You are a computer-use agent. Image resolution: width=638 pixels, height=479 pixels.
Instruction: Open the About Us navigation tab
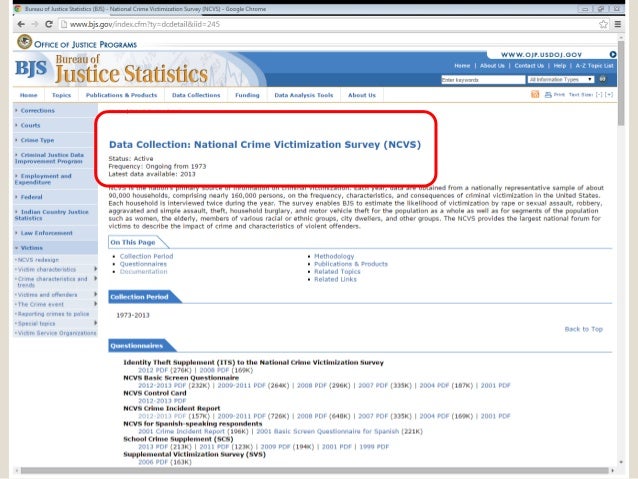tap(362, 95)
